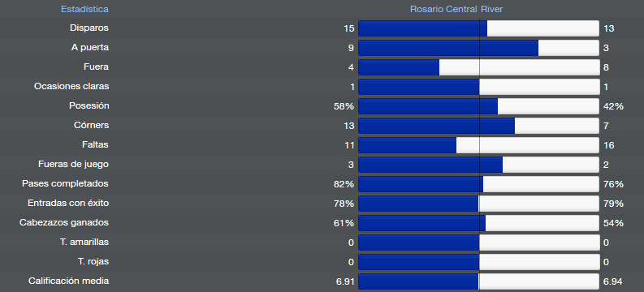
Task: Click the Pases completados label
Action: (65, 184)
